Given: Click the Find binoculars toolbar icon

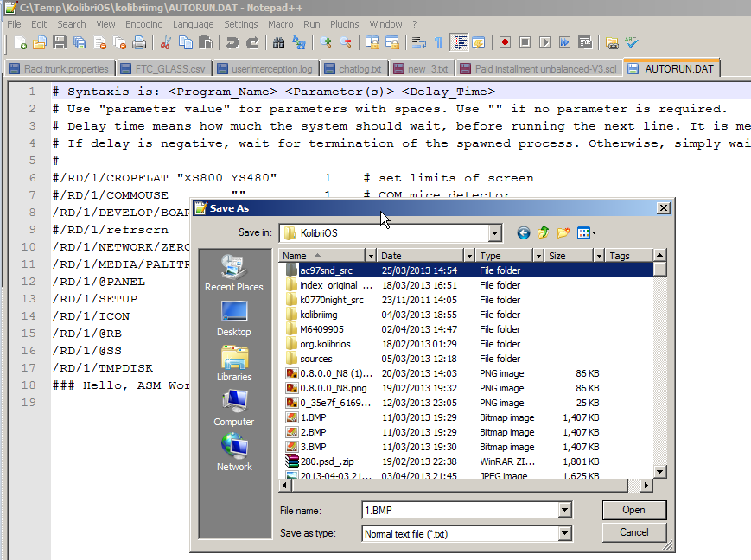Looking at the screenshot, I should point(278,42).
